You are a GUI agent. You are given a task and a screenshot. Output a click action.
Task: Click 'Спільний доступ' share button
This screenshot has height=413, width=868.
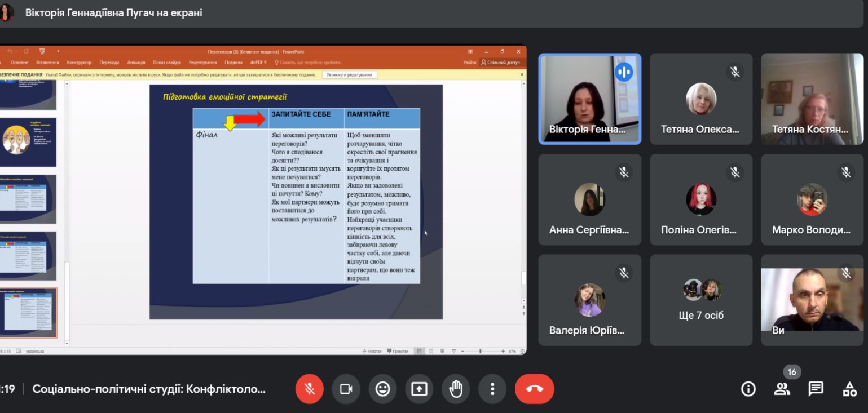(500, 63)
